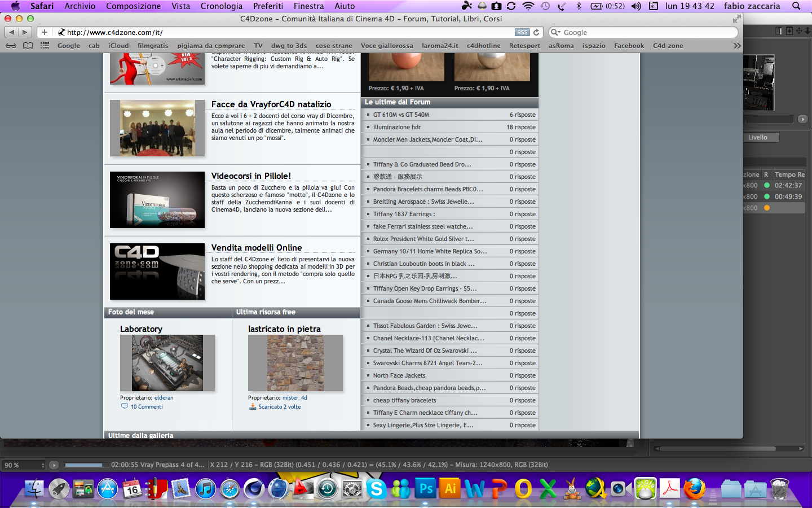The height and width of the screenshot is (508, 812).
Task: Open the Cronologia menu
Action: pos(222,6)
